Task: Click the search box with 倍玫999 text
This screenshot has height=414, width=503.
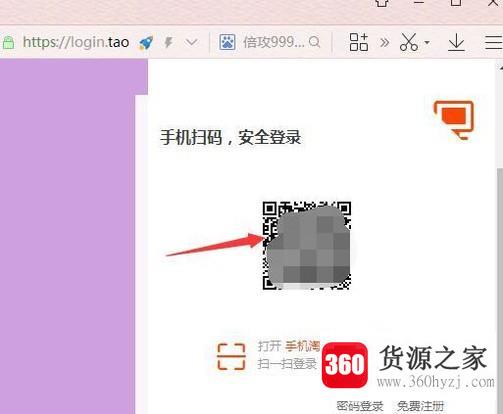Action: [x=273, y=42]
